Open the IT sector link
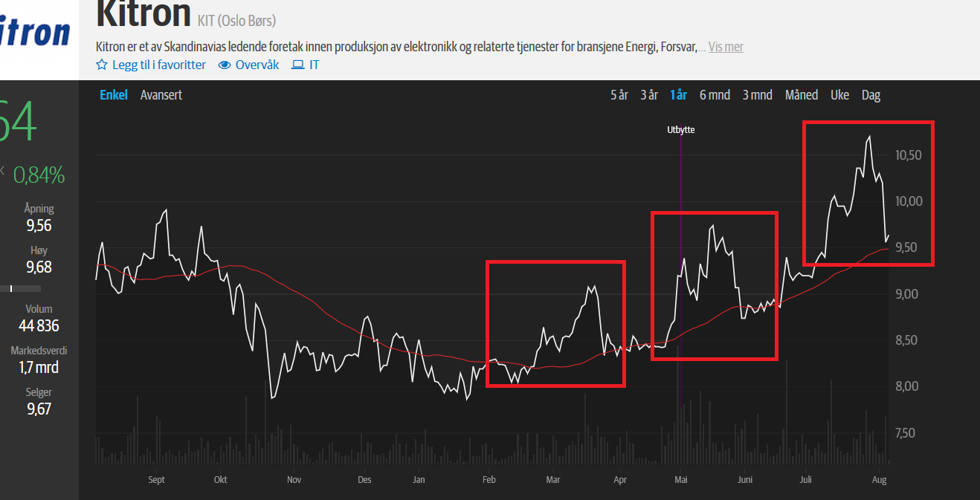This screenshot has height=500, width=980. click(x=315, y=65)
